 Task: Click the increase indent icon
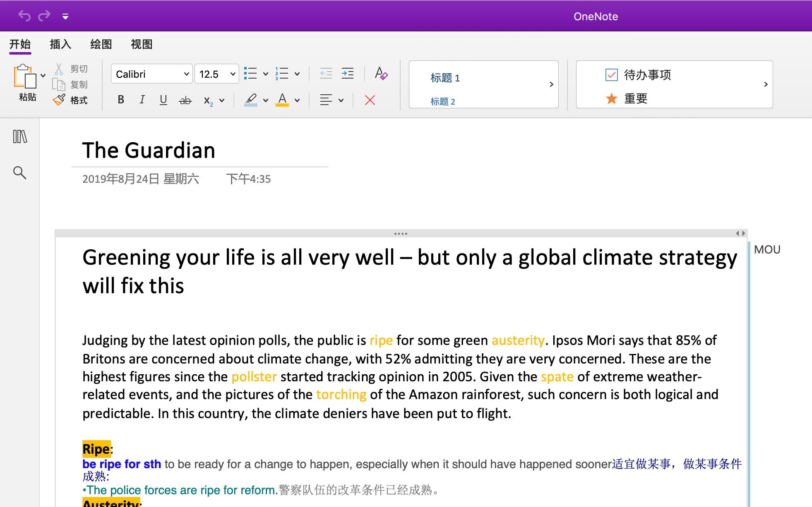click(348, 74)
